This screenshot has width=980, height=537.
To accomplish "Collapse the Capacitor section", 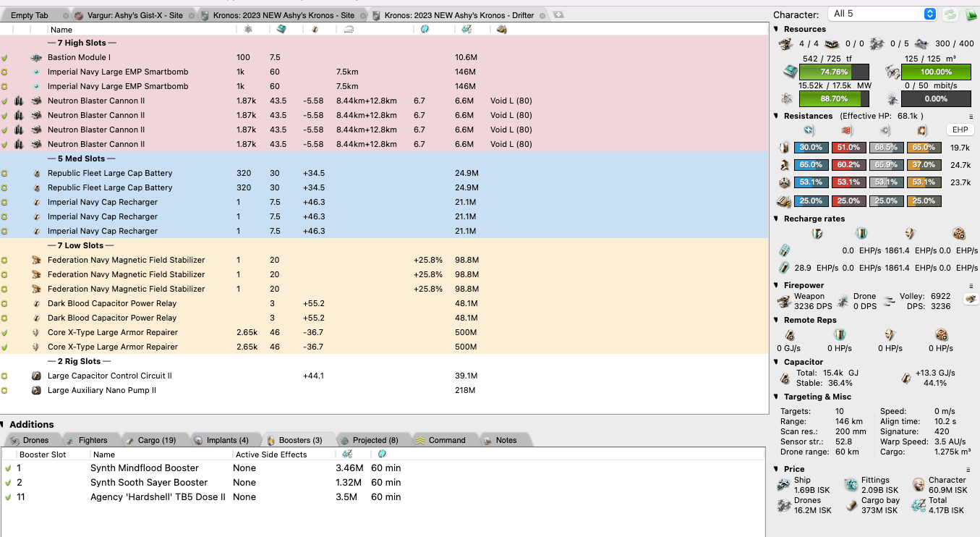I will click(x=777, y=362).
